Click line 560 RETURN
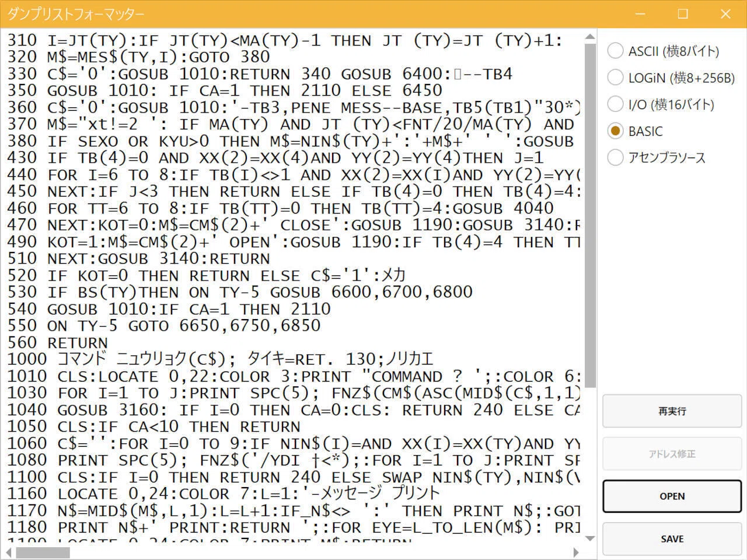Viewport: 747px width, 560px height. [x=57, y=343]
